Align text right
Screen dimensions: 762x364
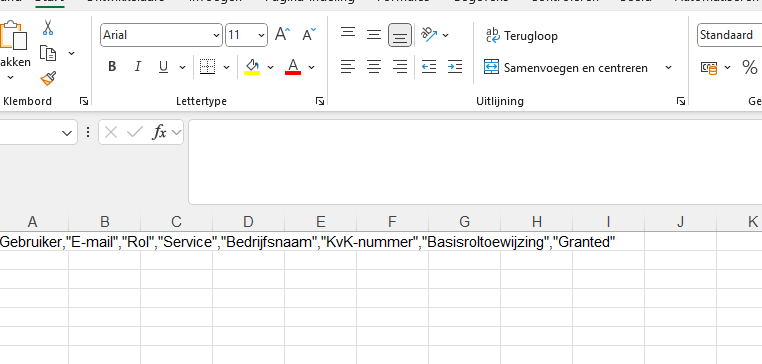pos(400,67)
